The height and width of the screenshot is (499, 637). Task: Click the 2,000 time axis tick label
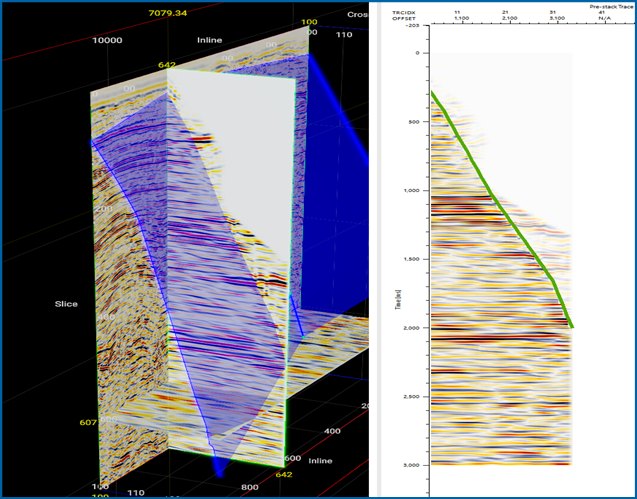(x=412, y=328)
